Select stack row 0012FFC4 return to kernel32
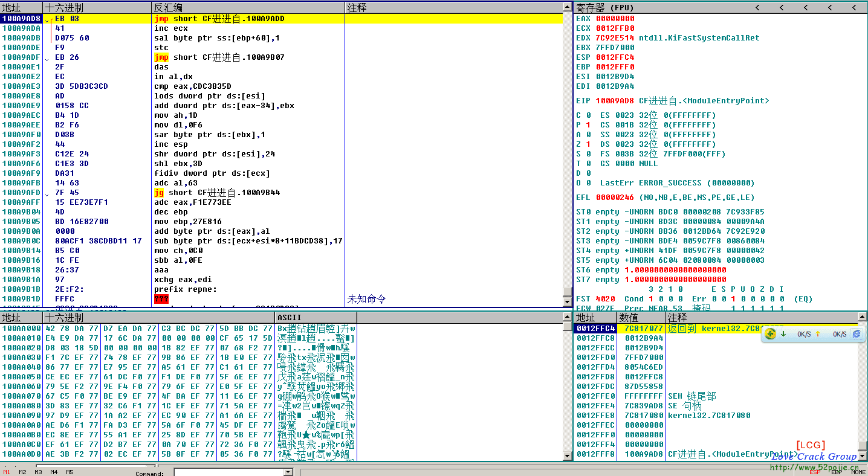 pos(715,329)
